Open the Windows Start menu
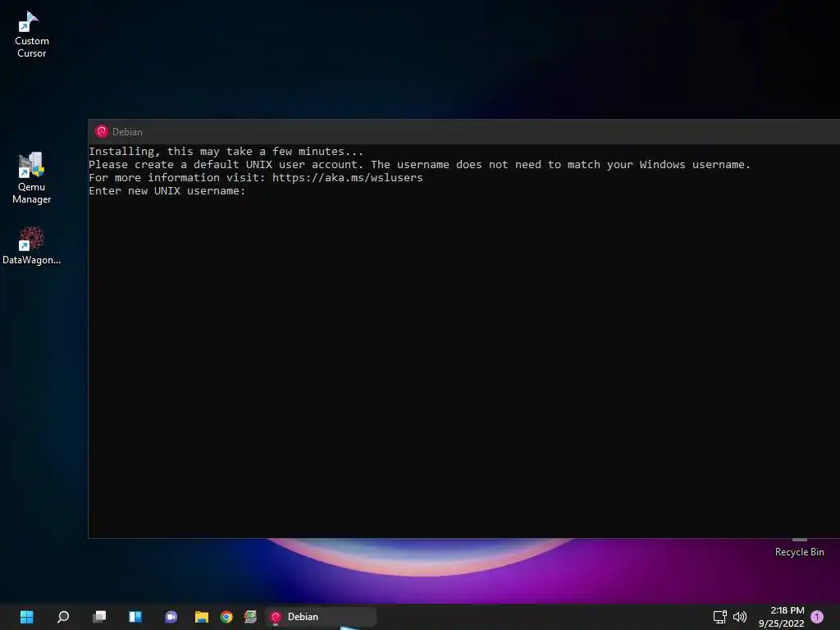The image size is (840, 630). pos(27,617)
